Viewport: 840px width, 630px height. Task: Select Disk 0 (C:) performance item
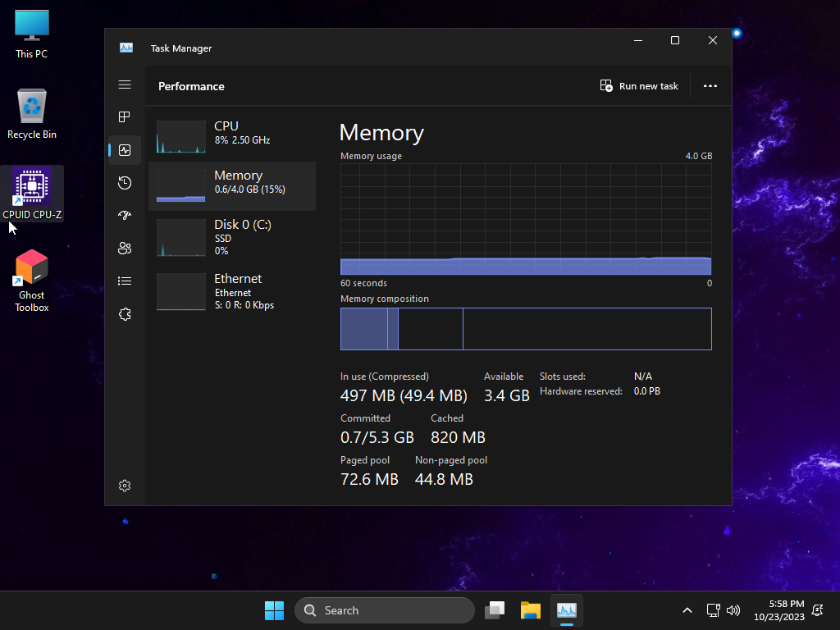[x=231, y=237]
